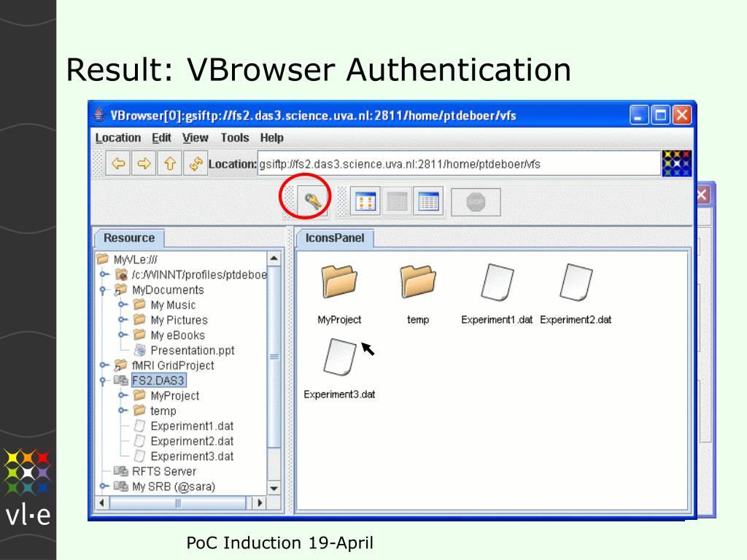This screenshot has height=560, width=747.
Task: Click the MyDocuments folder icon in tree
Action: (x=120, y=289)
